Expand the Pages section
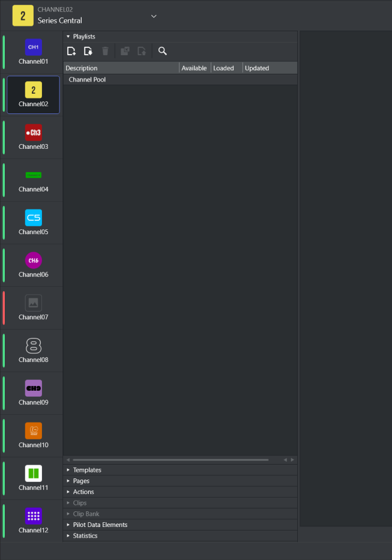The height and width of the screenshot is (560, 392). click(x=80, y=481)
